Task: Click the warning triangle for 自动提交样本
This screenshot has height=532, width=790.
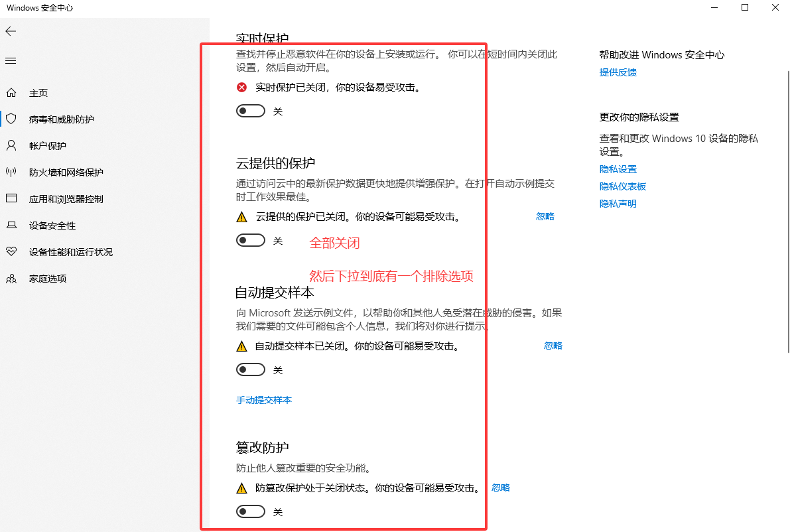Action: click(x=242, y=347)
